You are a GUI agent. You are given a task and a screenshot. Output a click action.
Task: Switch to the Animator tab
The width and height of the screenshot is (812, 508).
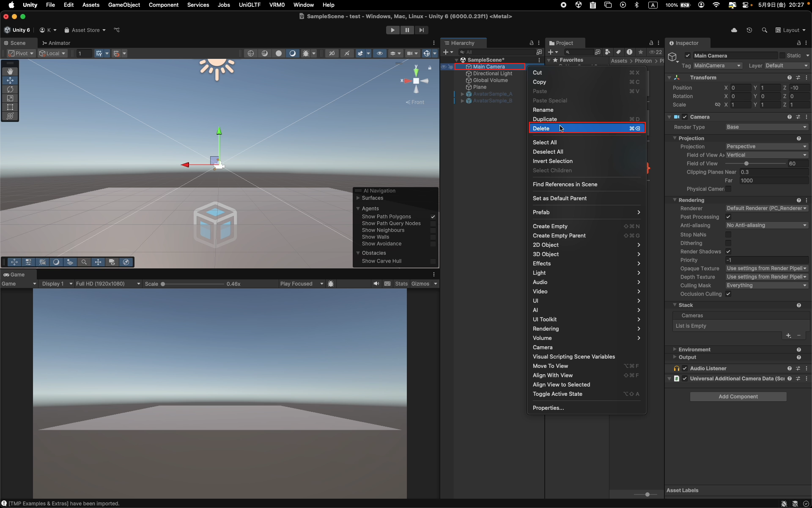point(56,43)
